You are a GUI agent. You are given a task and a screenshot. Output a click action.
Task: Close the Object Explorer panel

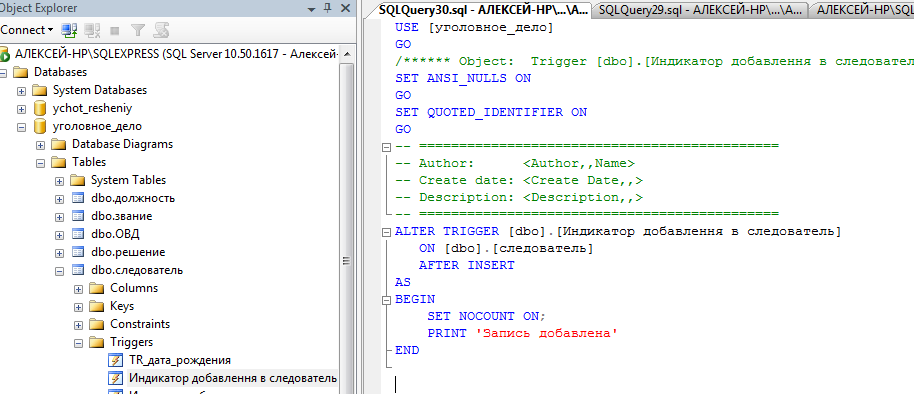[345, 8]
